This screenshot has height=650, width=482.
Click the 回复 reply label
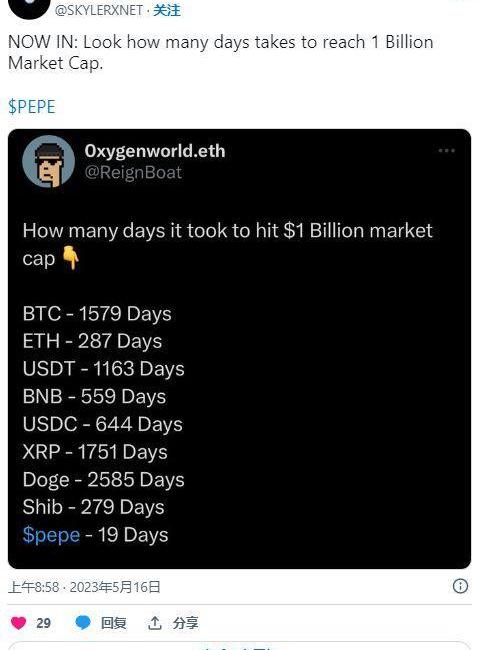tap(114, 623)
